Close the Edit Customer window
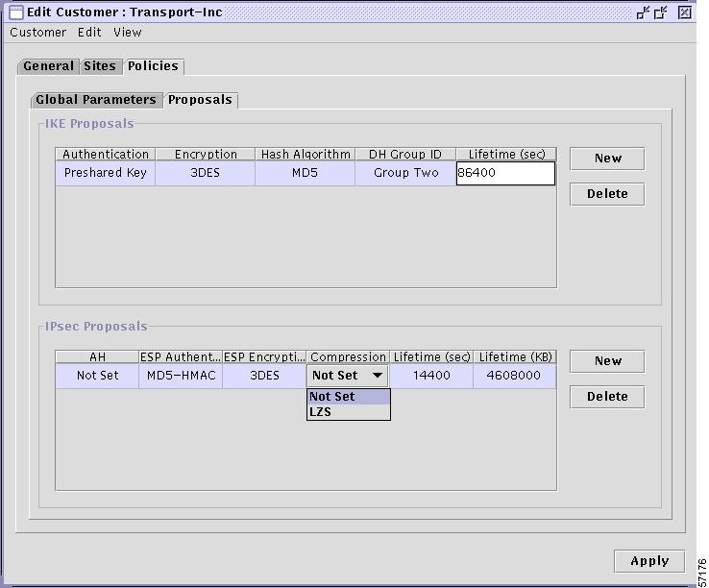Screen dimensions: 709x588 click(685, 12)
